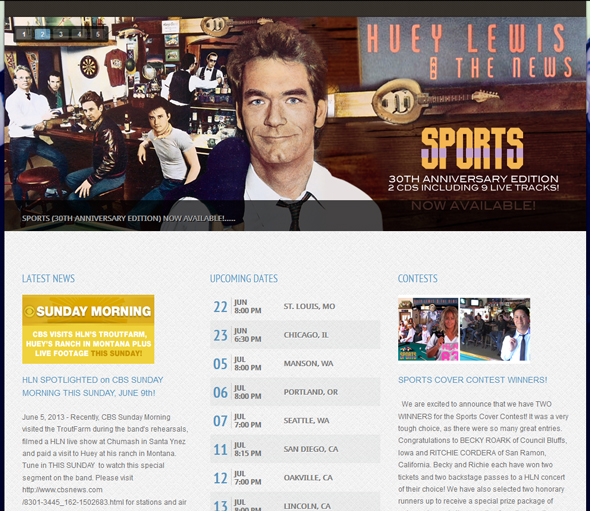Go to slide 1 in the banner carousel
This screenshot has height=511, width=590.
tap(24, 35)
